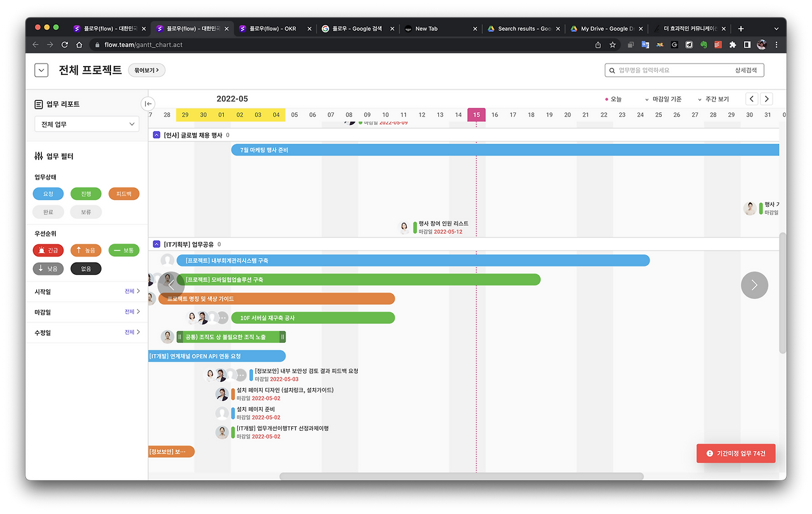This screenshot has height=514, width=812.
Task: Click the more-assignees ellipsis by 10F 서버실 재구축 공사
Action: [x=222, y=318]
